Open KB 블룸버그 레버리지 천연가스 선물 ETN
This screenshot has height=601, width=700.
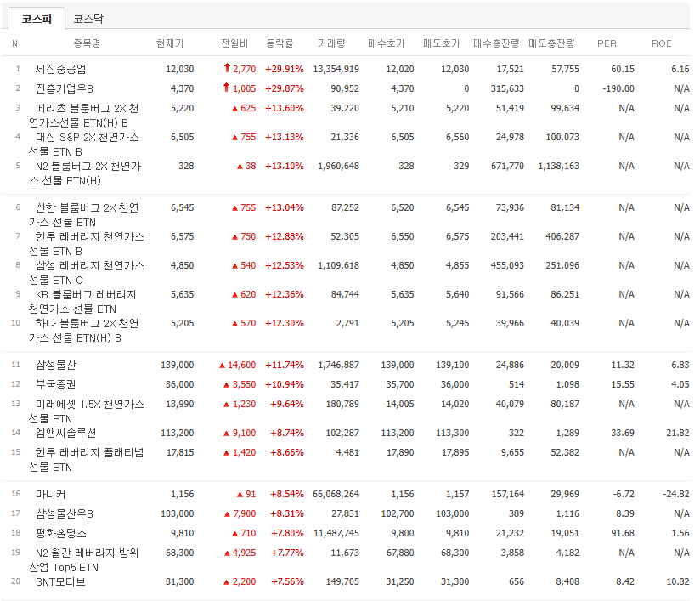click(82, 302)
